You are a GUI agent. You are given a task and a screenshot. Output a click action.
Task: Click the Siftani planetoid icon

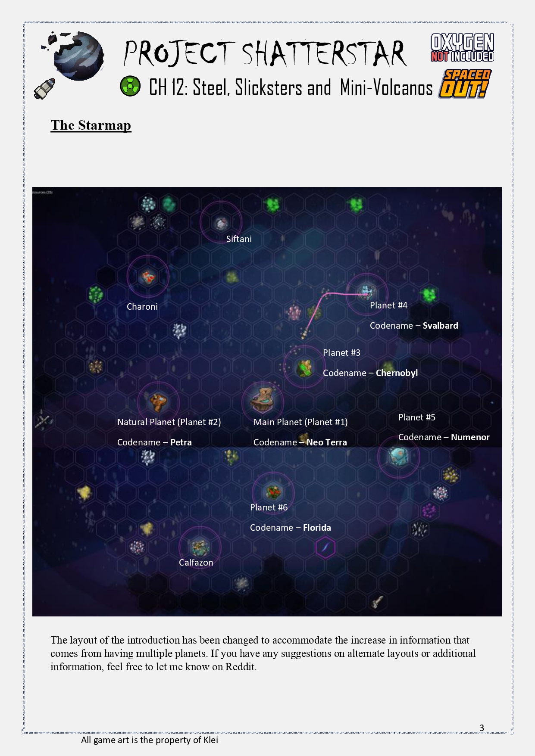pos(221,223)
